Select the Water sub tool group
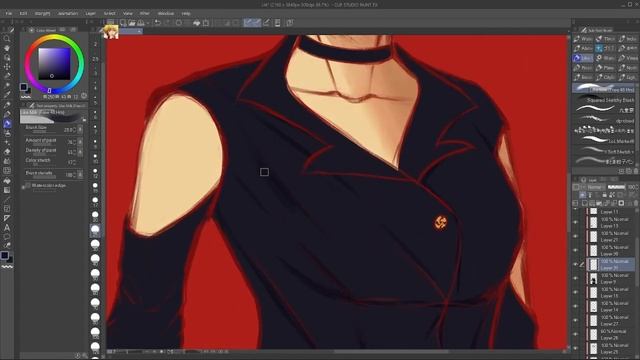Viewport: 640px width, 360px height. pyautogui.click(x=583, y=39)
